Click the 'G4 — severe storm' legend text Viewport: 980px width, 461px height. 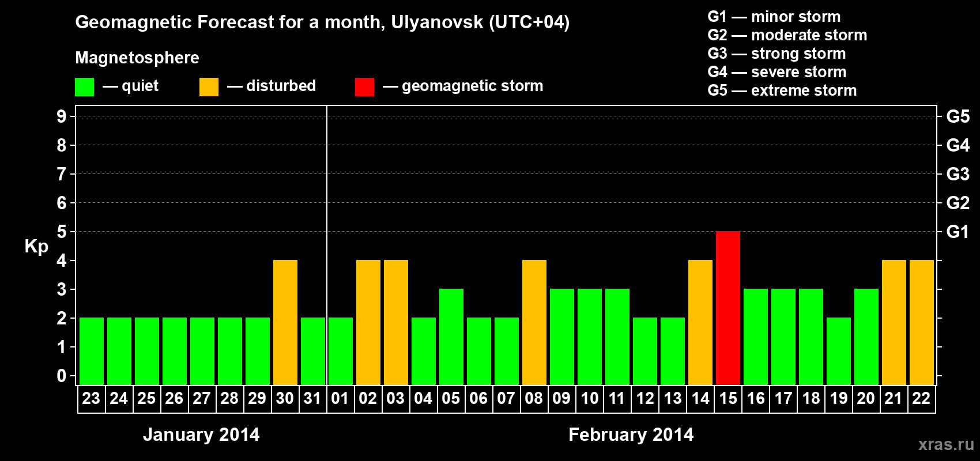pos(777,72)
